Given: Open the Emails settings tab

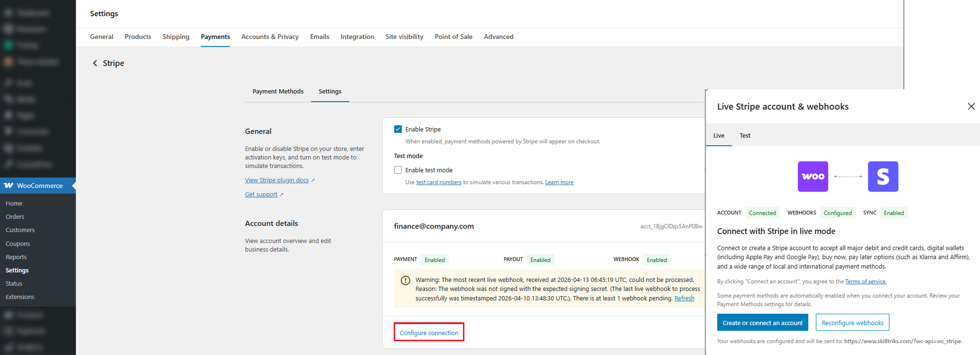Looking at the screenshot, I should [320, 37].
